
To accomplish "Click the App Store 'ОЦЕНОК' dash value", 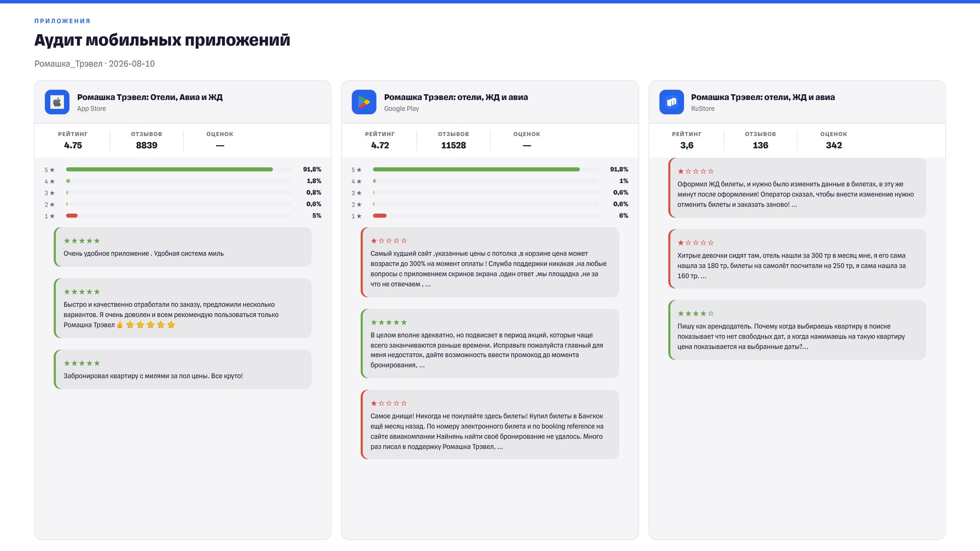I will [x=220, y=145].
